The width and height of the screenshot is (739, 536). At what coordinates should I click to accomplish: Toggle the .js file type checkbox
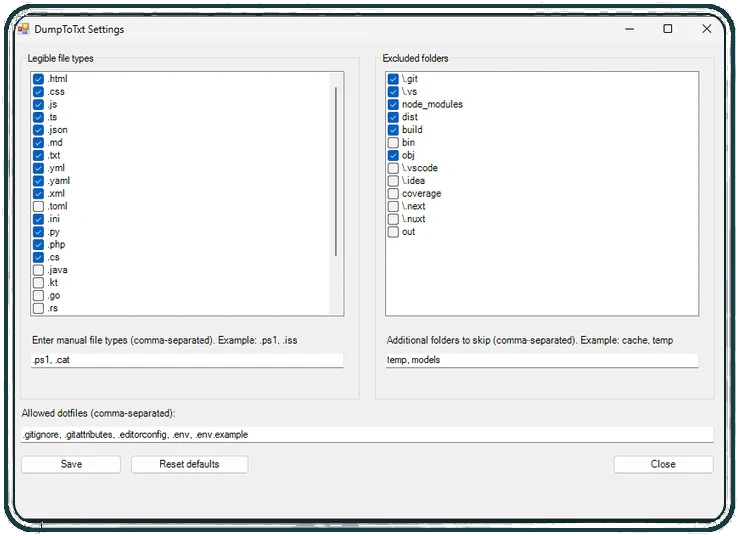click(x=39, y=104)
